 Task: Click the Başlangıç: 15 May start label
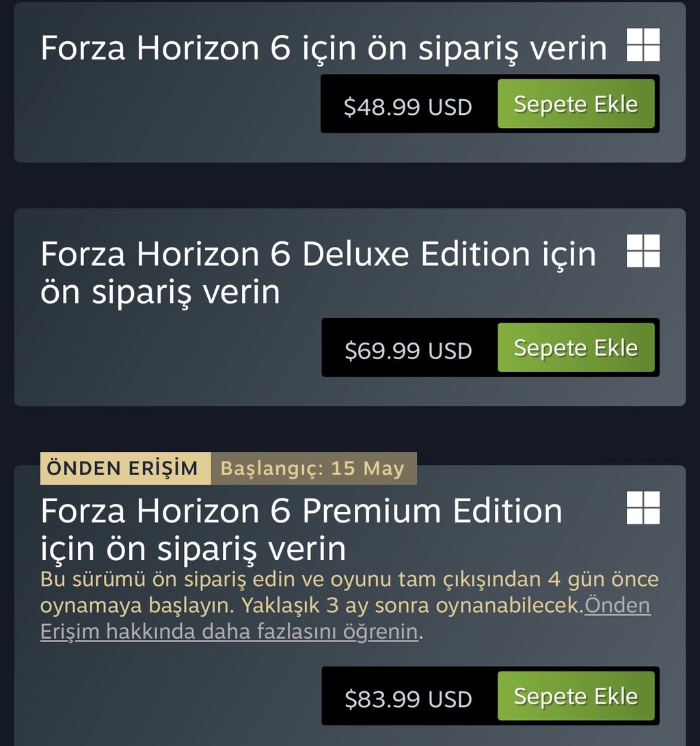pyautogui.click(x=313, y=469)
